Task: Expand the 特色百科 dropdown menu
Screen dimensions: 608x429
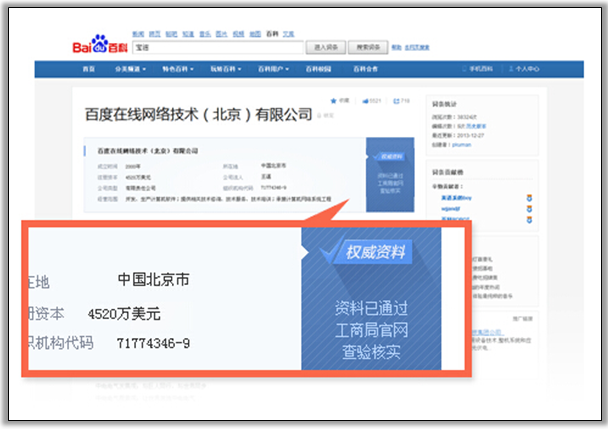Action: click(178, 69)
